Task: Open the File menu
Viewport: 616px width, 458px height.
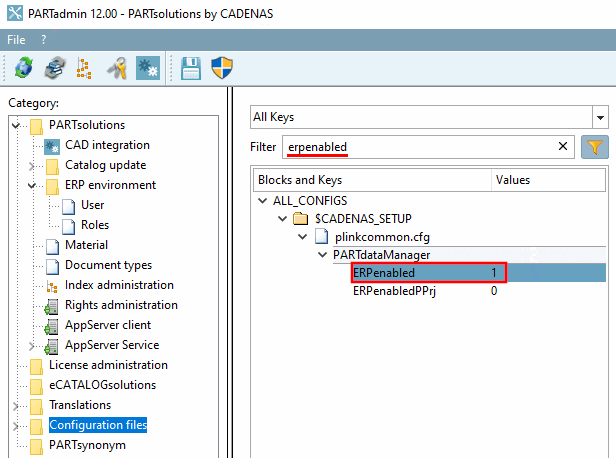Action: 16,39
